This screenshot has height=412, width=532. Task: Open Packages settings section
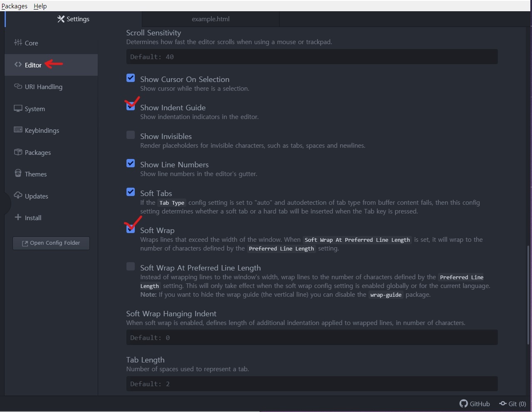(x=51, y=152)
